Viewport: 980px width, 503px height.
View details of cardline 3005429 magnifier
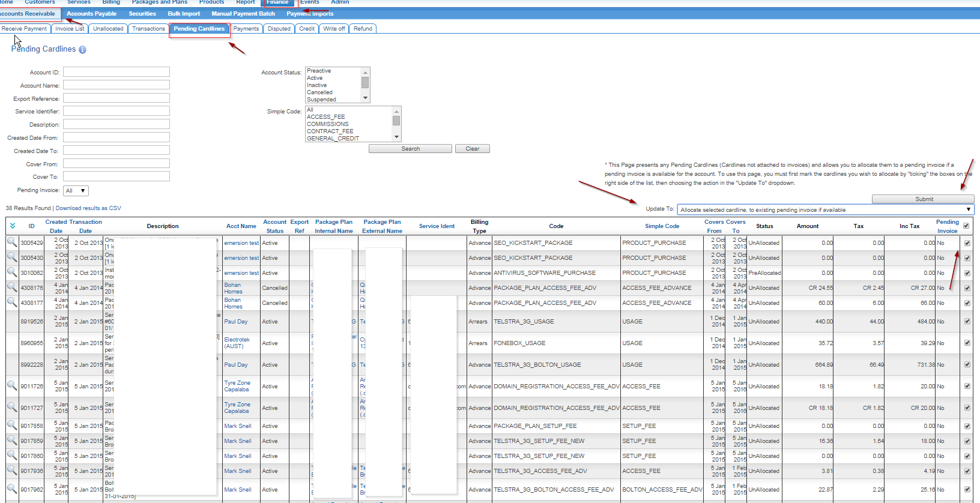(x=12, y=242)
